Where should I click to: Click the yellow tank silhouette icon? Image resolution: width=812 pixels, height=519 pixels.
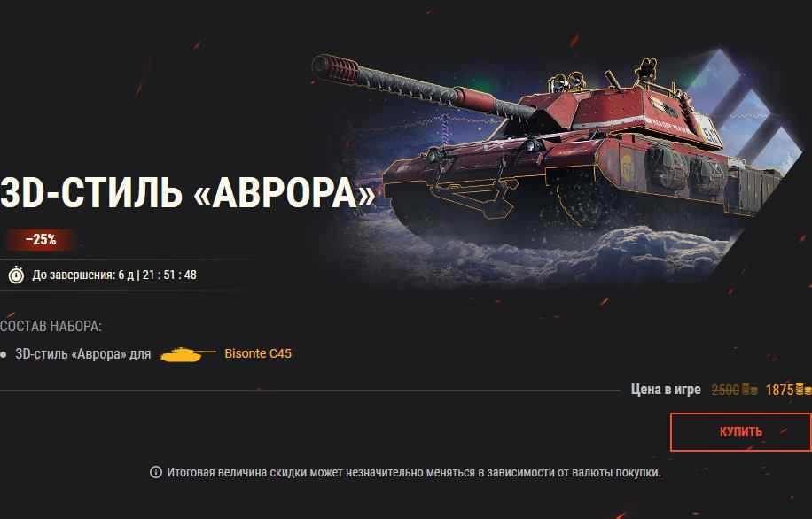188,354
